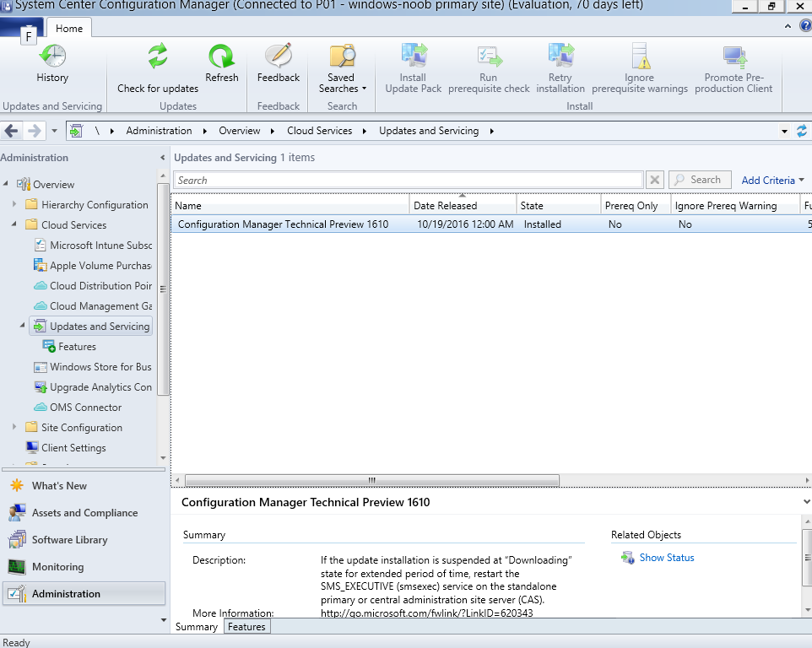The height and width of the screenshot is (648, 812).
Task: Switch to Summary details tab
Action: click(x=197, y=627)
